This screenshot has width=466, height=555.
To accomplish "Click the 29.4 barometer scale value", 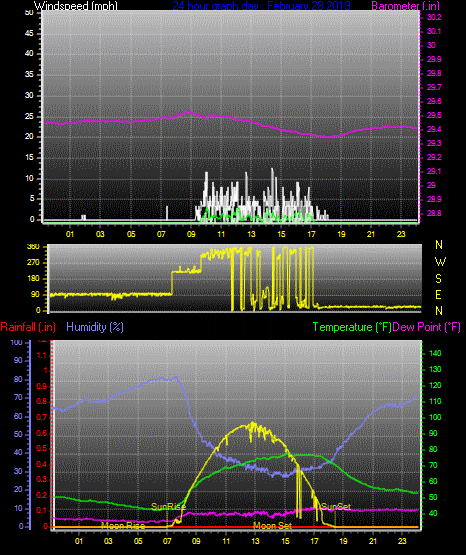I will (x=434, y=129).
